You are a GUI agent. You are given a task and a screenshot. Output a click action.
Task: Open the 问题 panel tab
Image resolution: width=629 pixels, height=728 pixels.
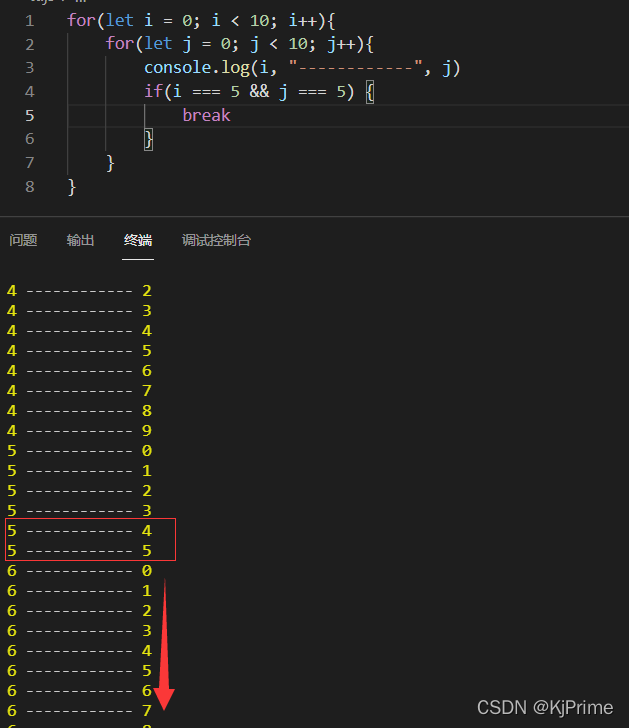pyautogui.click(x=23, y=240)
